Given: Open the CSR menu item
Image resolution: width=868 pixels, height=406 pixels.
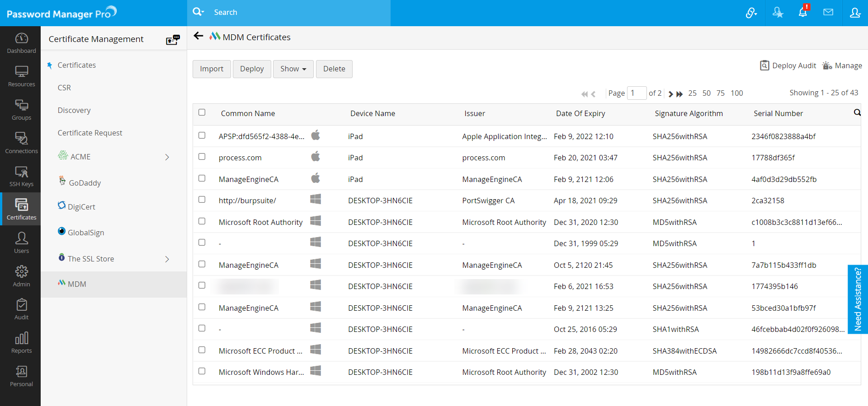Looking at the screenshot, I should coord(64,88).
